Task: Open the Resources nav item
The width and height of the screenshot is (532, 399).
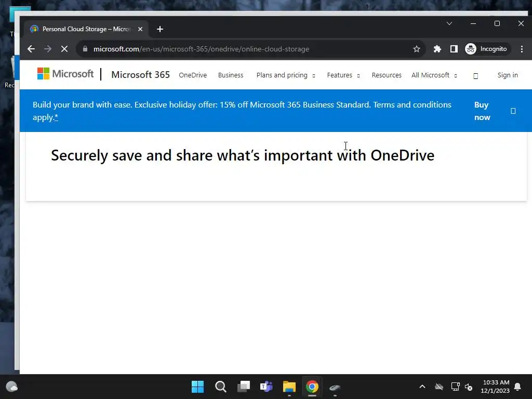Action: 387,75
